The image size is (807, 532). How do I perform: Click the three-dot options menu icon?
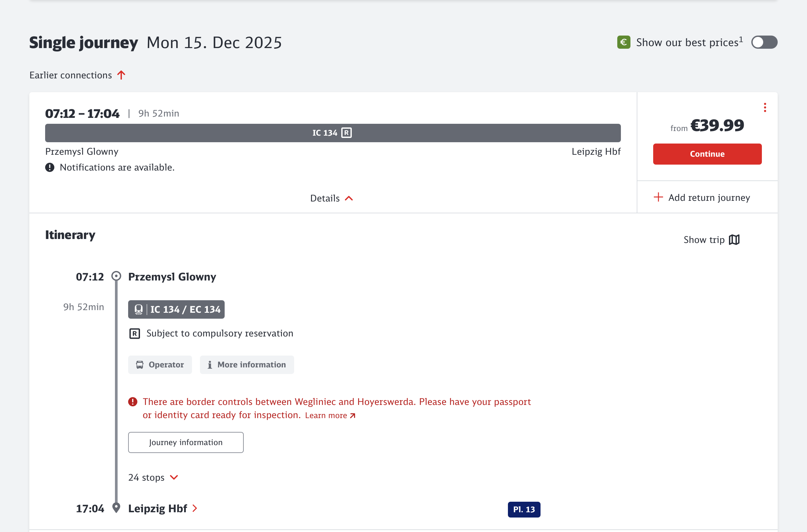[x=765, y=108]
